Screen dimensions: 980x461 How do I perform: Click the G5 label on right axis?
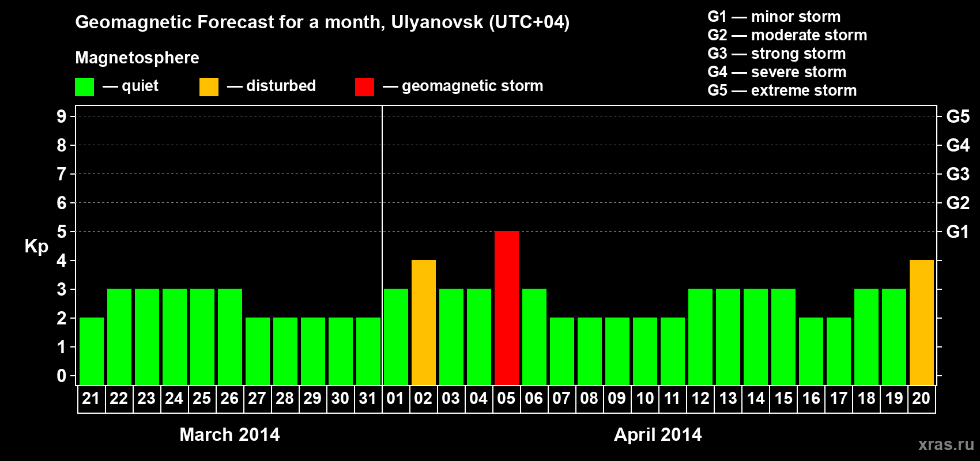(x=958, y=116)
